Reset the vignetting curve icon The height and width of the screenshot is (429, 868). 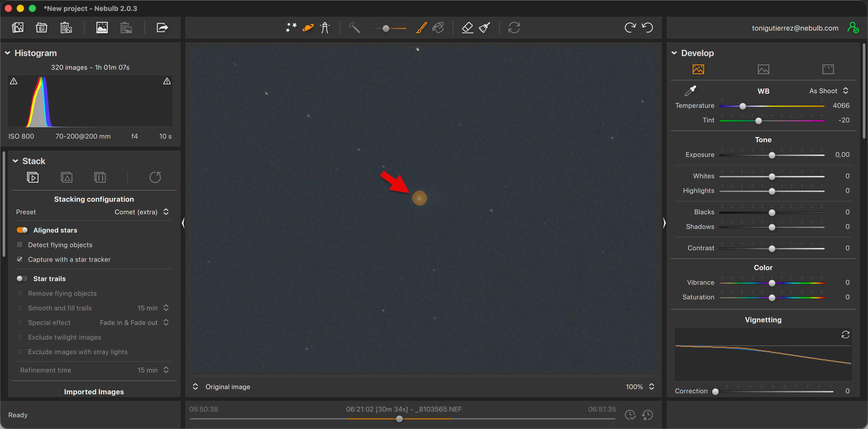[x=845, y=335]
